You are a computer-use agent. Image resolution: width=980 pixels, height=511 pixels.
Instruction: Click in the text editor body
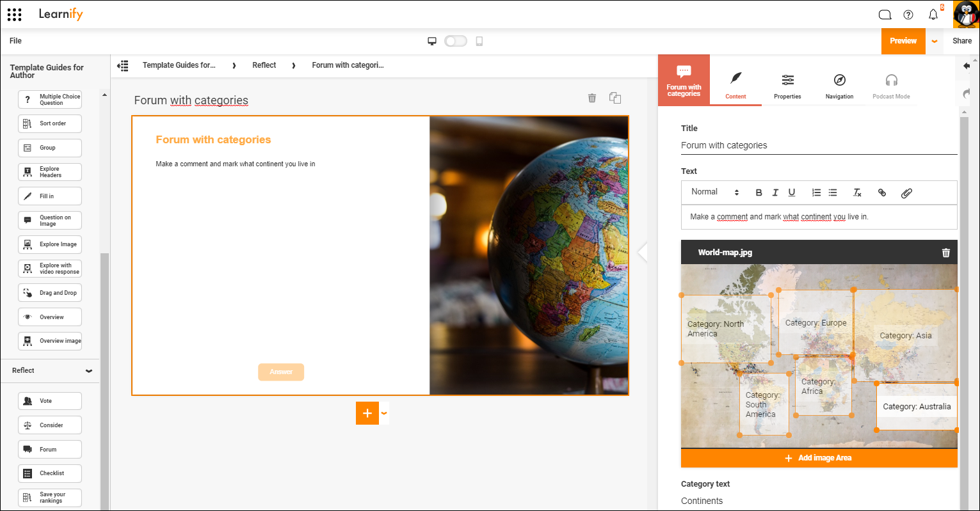(819, 217)
